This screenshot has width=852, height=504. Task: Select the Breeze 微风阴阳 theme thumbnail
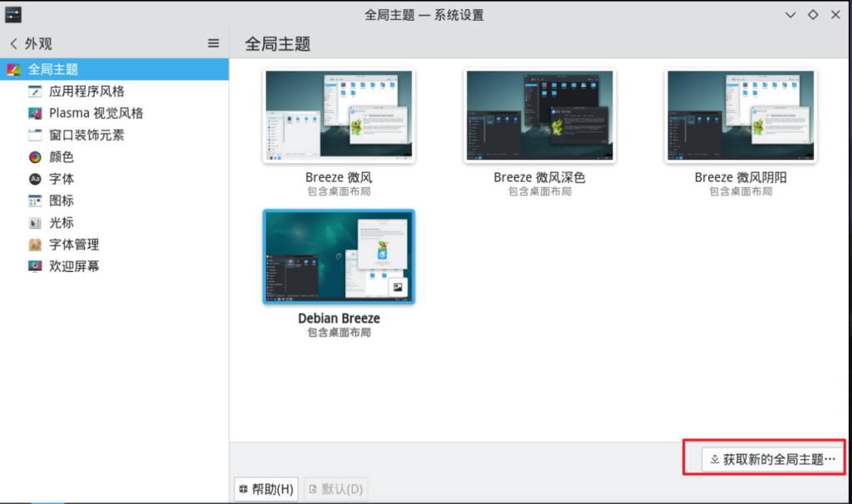point(741,115)
